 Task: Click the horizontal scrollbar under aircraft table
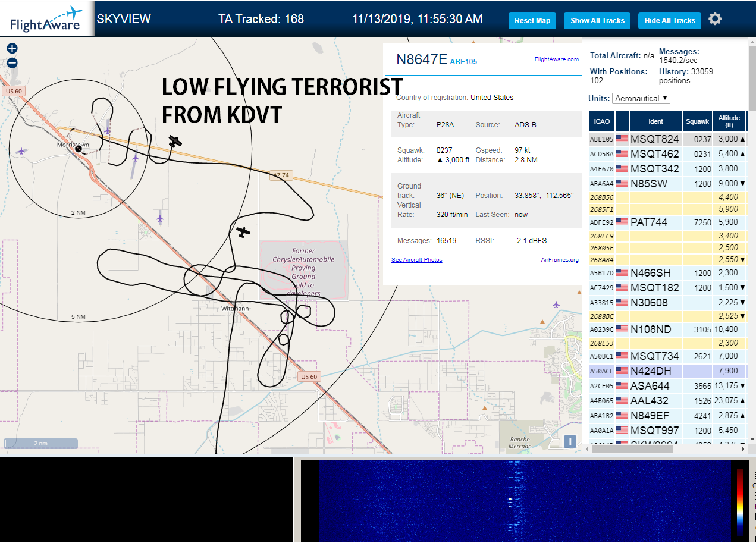(632, 449)
